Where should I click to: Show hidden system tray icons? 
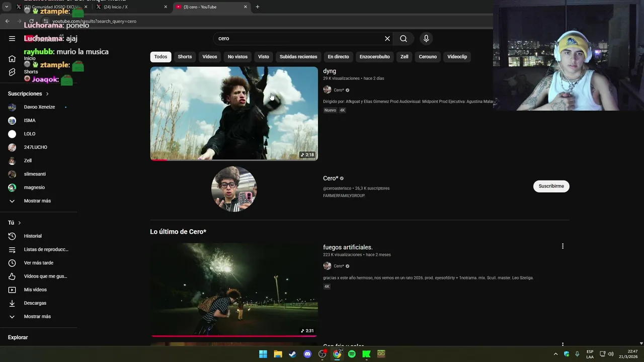pos(555,354)
